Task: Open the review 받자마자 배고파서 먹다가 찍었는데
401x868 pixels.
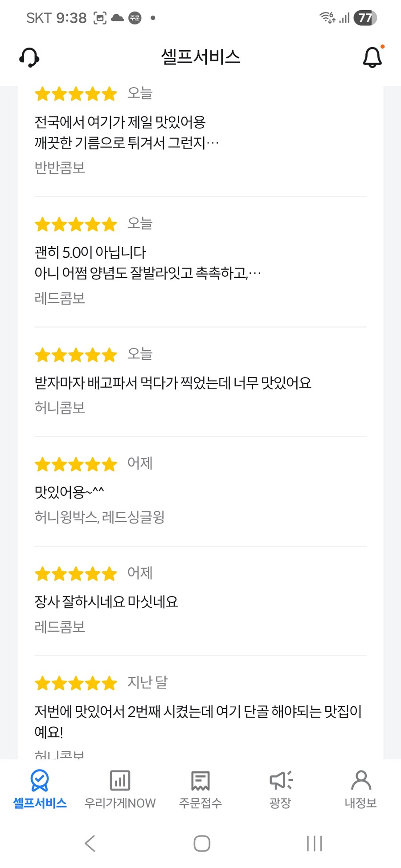Action: (x=173, y=383)
